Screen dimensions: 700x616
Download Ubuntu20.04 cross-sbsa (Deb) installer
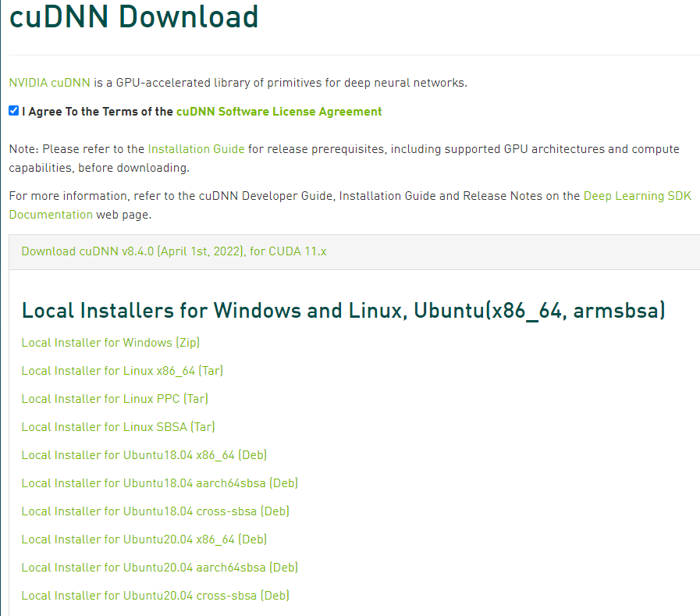pyautogui.click(x=155, y=596)
